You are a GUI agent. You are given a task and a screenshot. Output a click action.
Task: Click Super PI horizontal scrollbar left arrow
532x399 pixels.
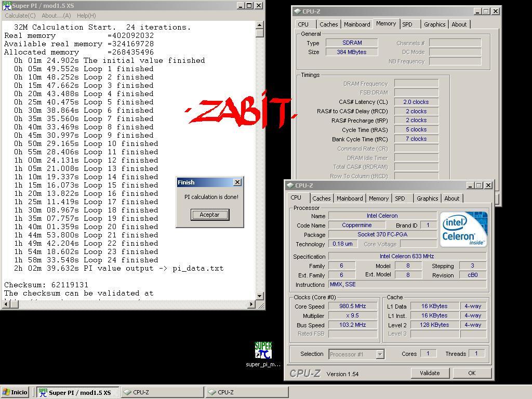click(6, 304)
